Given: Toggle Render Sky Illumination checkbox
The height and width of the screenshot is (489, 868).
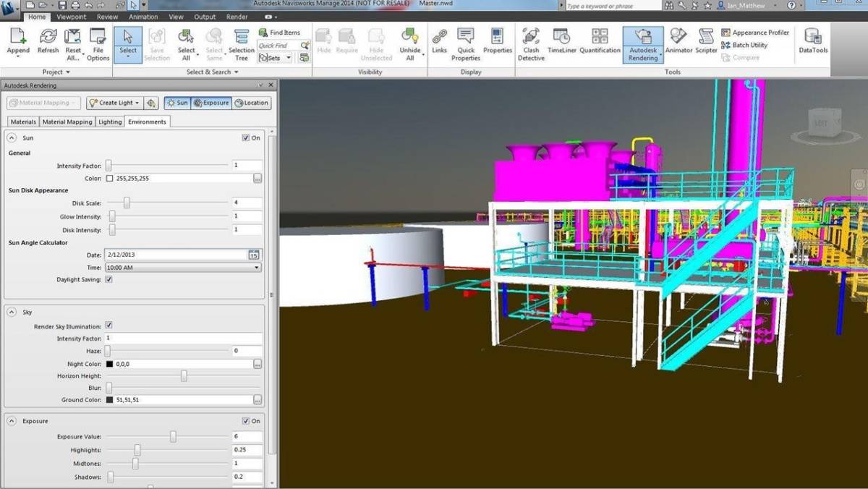Looking at the screenshot, I should (109, 326).
